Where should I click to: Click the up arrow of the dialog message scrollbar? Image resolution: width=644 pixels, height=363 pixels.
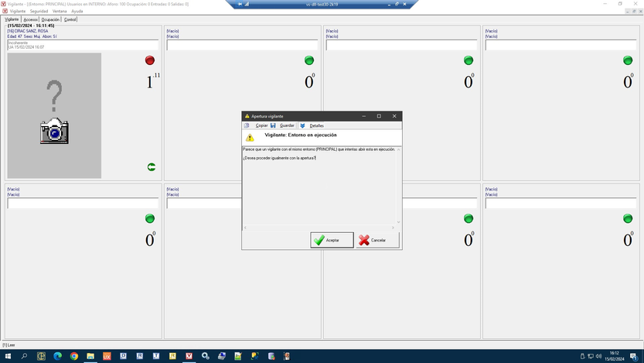point(398,149)
